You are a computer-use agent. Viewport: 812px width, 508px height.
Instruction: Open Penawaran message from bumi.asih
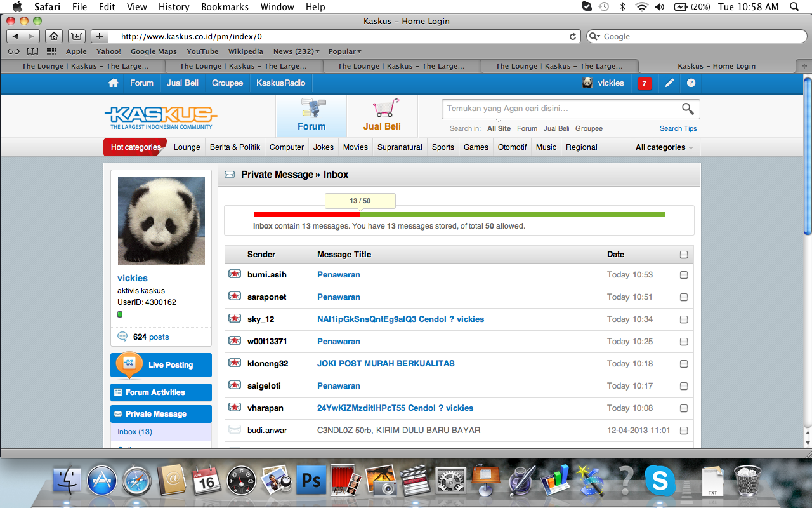339,275
